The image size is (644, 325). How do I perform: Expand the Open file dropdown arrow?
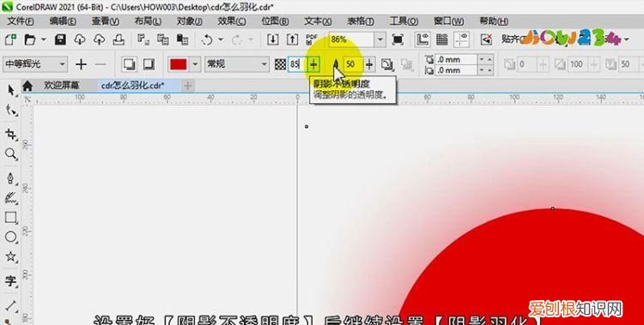click(x=43, y=39)
